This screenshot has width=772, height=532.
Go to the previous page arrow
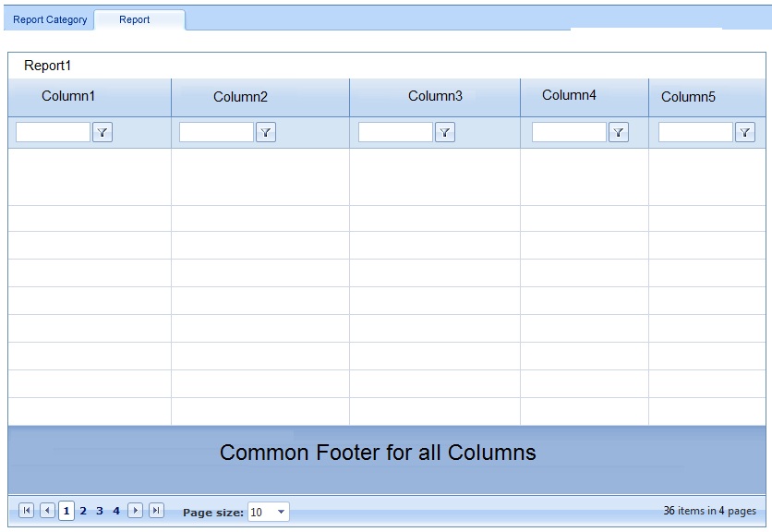[47, 511]
